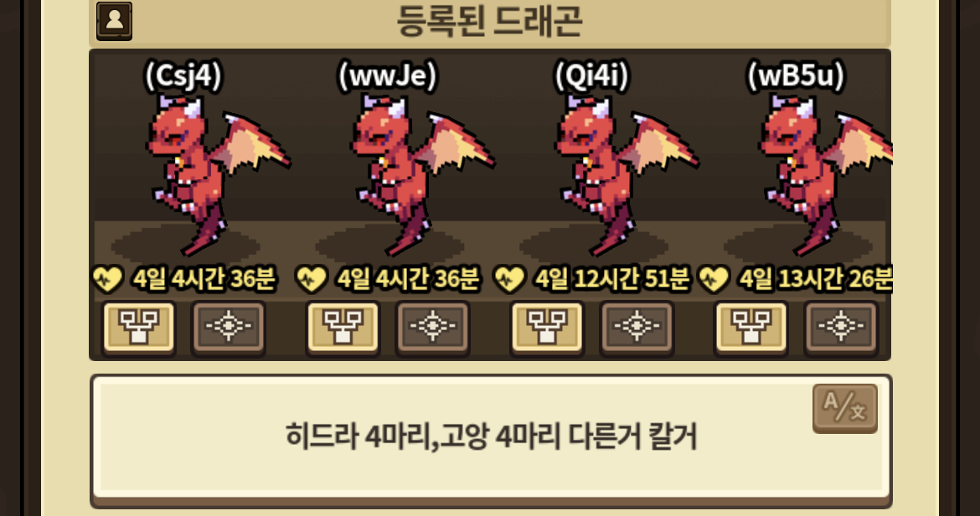Open family tree for dragon wB5u

(751, 327)
